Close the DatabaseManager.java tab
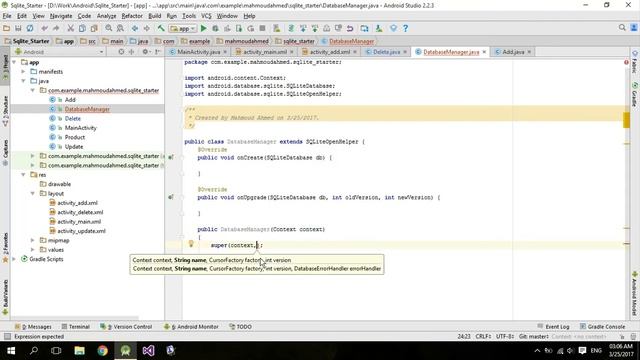Screen dimensions: 640x360 pyautogui.click(x=484, y=52)
